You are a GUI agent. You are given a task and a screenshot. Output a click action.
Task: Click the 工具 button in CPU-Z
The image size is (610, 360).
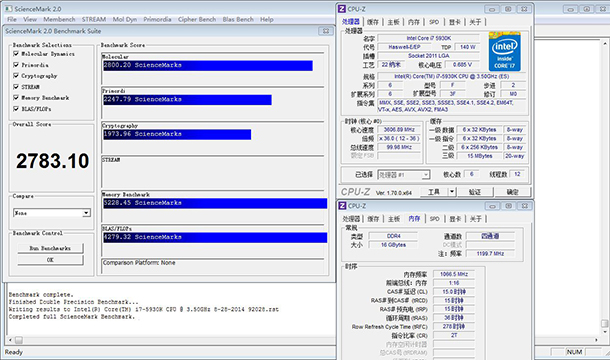434,191
